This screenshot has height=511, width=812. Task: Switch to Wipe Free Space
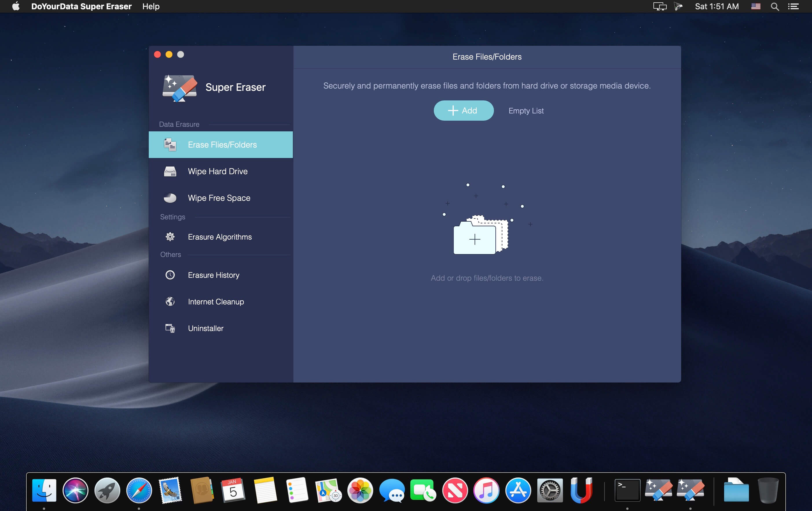tap(221, 198)
